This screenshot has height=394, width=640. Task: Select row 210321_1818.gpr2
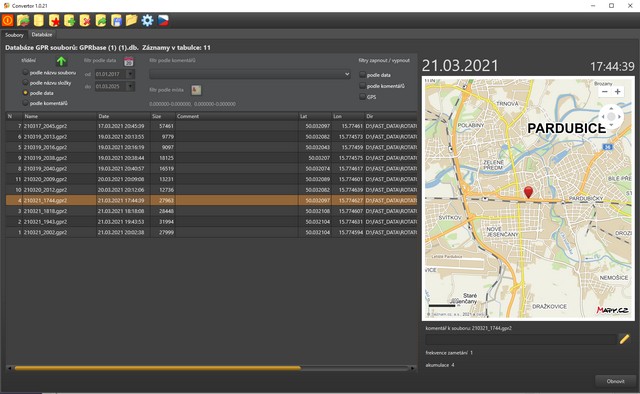click(x=211, y=211)
